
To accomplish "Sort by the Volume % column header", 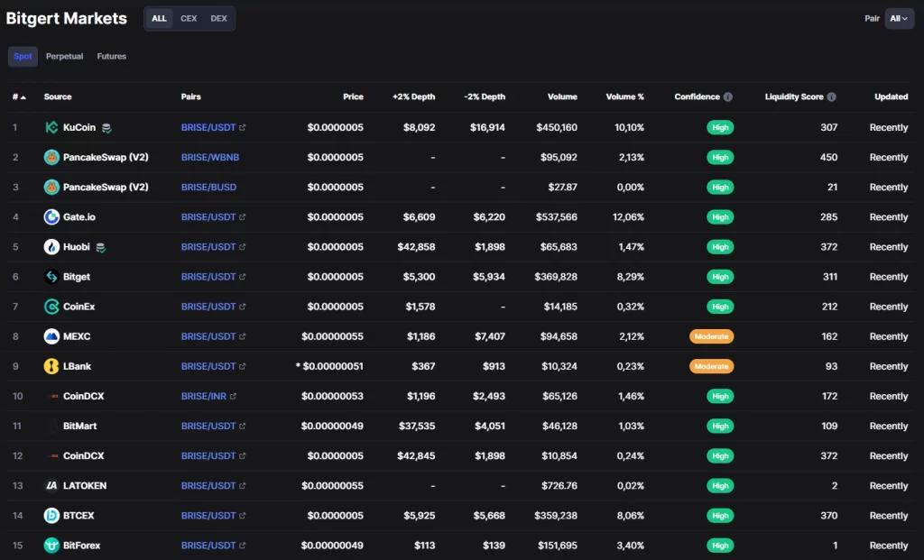I will (625, 96).
